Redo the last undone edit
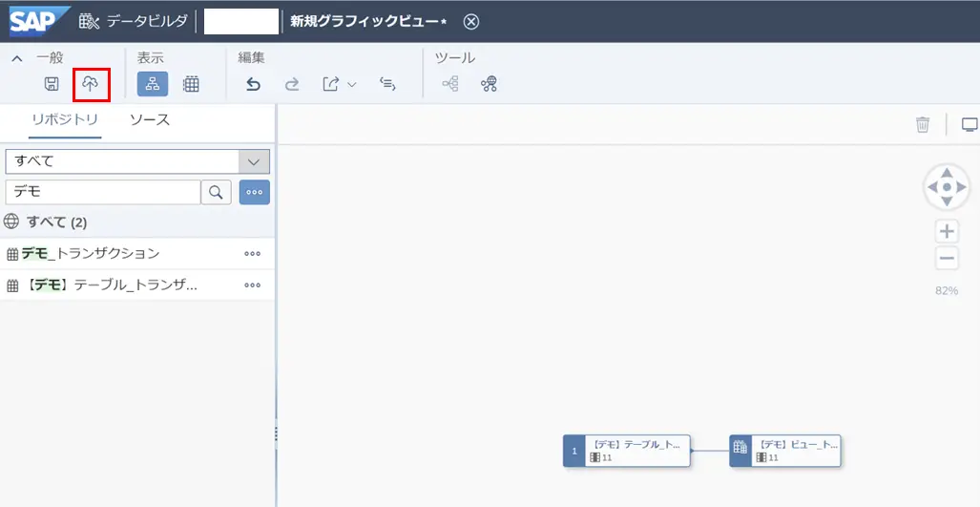Screen dimensions: 980x507 coord(292,84)
